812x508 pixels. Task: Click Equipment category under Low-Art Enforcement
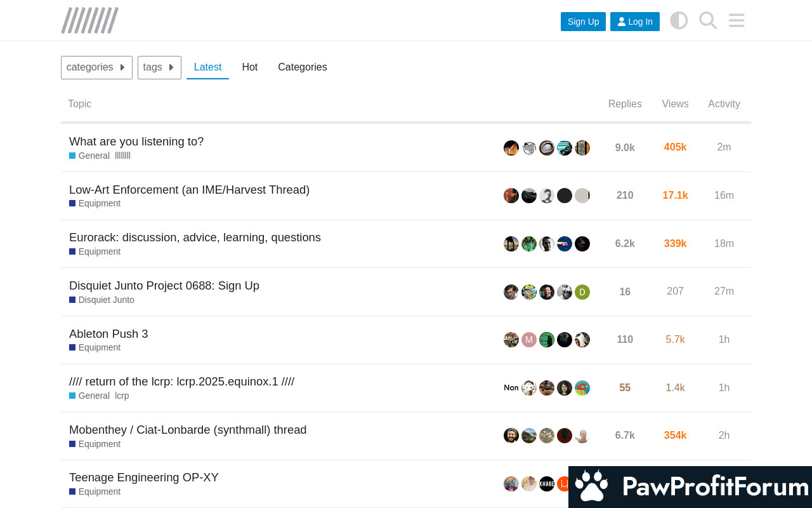tap(95, 204)
